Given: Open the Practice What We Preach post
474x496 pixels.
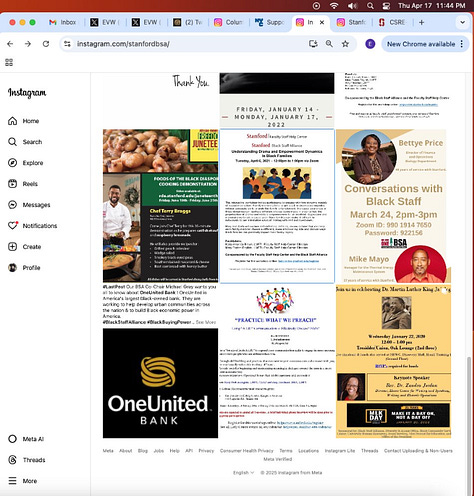Looking at the screenshot, I should (277, 361).
